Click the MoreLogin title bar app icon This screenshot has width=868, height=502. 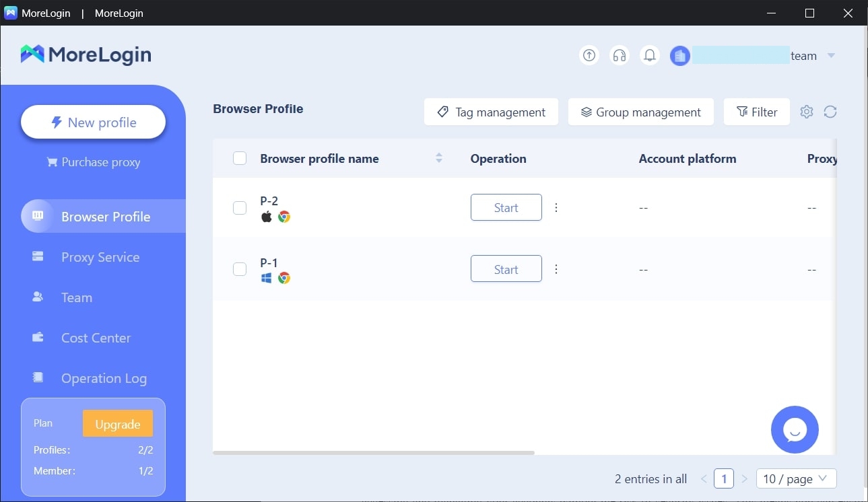click(x=11, y=13)
